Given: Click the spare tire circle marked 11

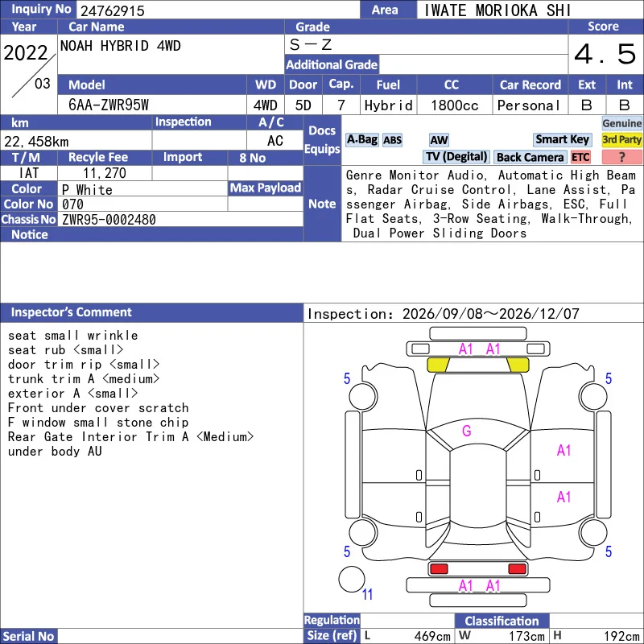Looking at the screenshot, I should click(352, 579).
